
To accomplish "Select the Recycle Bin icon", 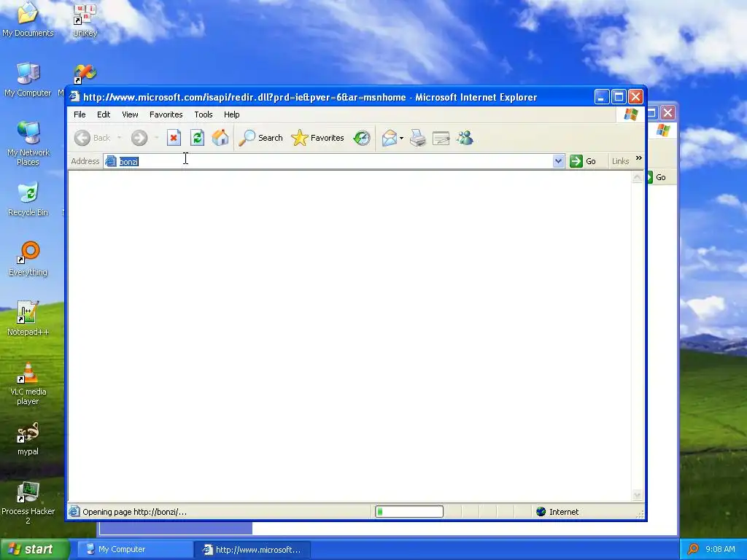I will tap(28, 199).
